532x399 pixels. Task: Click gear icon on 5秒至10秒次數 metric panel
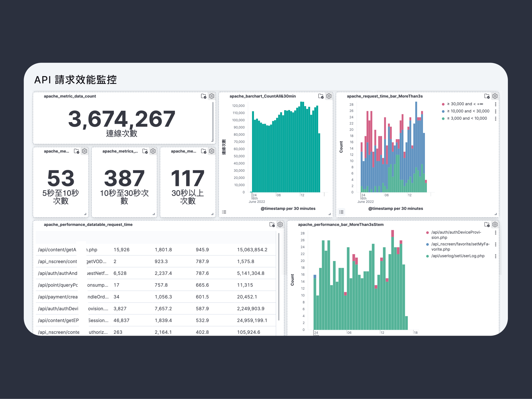(84, 151)
